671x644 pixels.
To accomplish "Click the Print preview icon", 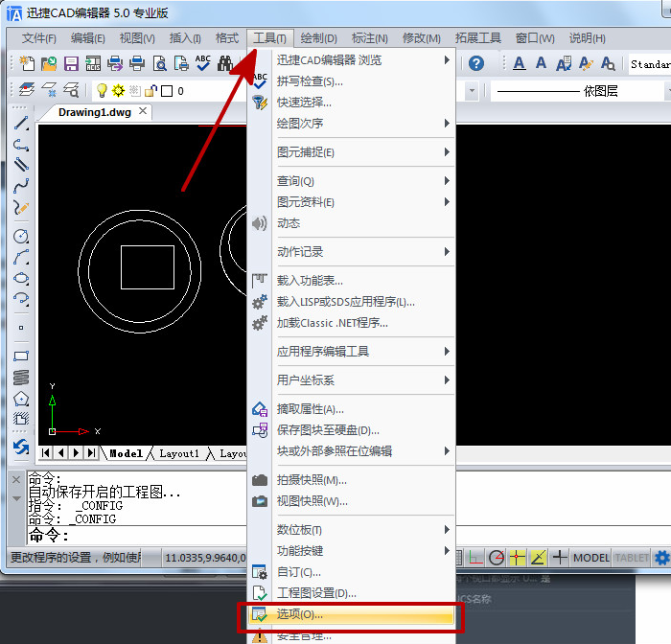I will [x=159, y=64].
